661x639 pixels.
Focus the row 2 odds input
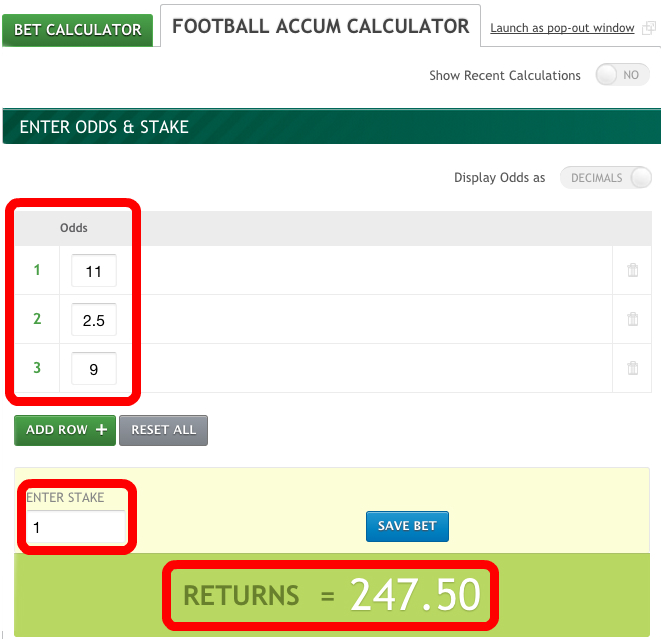(94, 319)
